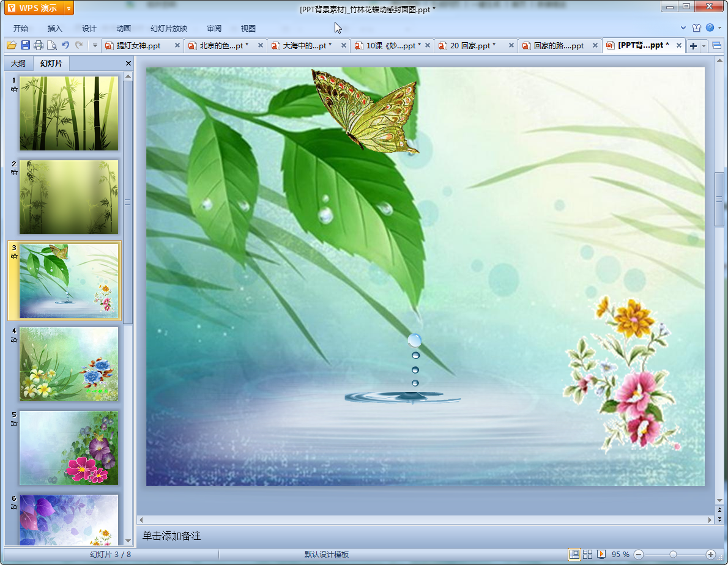Close the 北京的色 document tab
The height and width of the screenshot is (565, 728).
coord(261,45)
